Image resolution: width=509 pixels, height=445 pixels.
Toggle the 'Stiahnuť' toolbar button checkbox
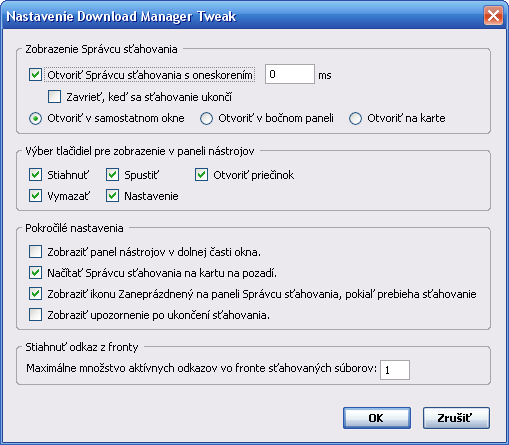pos(35,175)
